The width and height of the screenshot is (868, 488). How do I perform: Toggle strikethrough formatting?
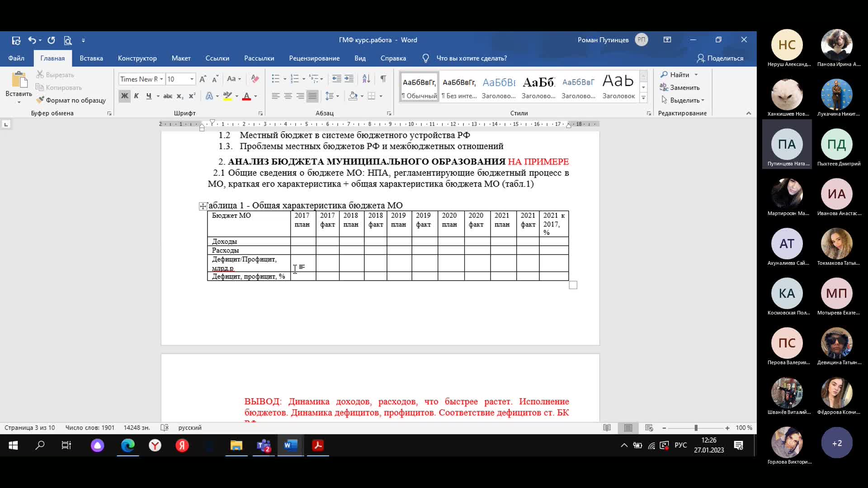pos(168,96)
